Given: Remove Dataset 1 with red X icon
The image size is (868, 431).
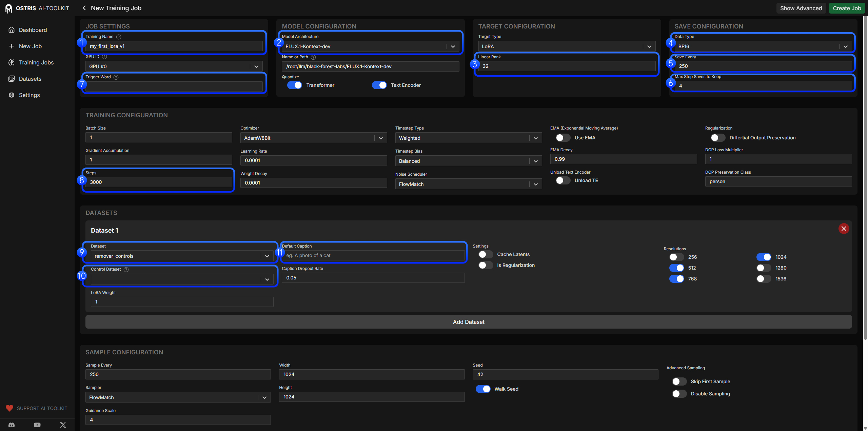Looking at the screenshot, I should (x=844, y=229).
